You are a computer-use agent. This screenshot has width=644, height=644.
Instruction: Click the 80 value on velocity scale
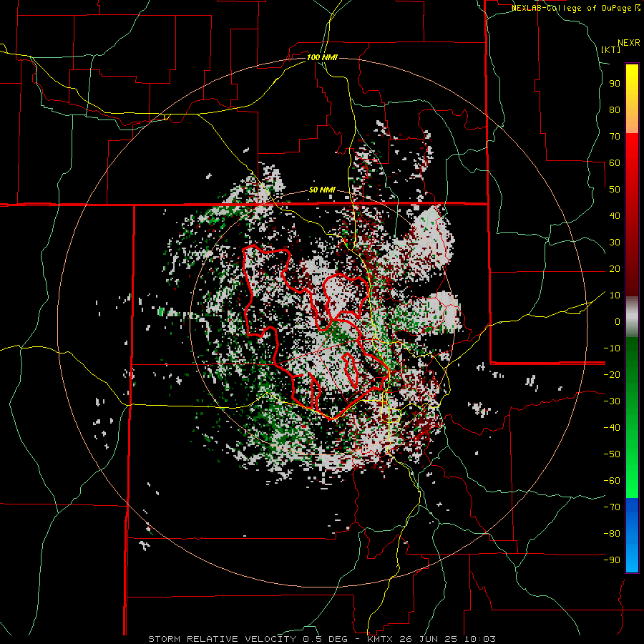(x=615, y=109)
